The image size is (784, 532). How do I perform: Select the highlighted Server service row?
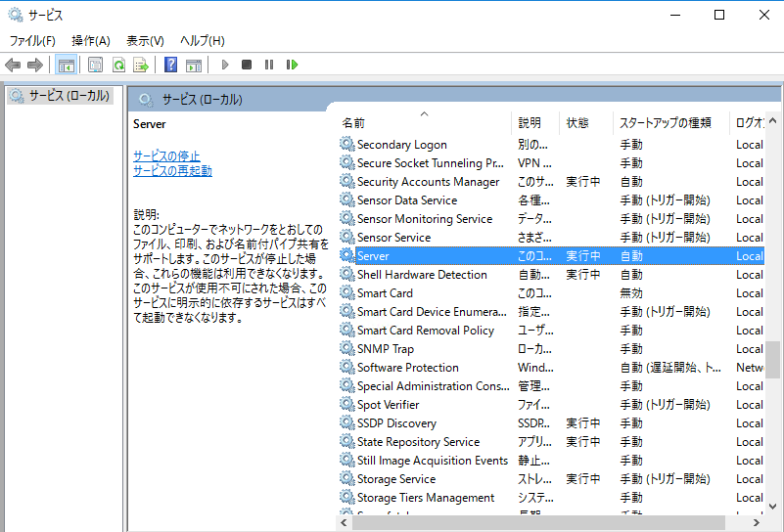[551, 256]
